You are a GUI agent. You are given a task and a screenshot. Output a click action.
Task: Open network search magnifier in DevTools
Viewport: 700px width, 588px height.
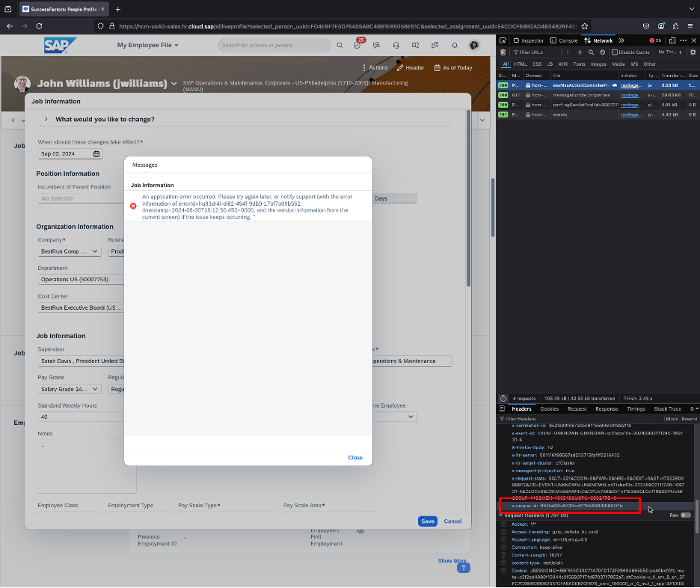[x=591, y=52]
